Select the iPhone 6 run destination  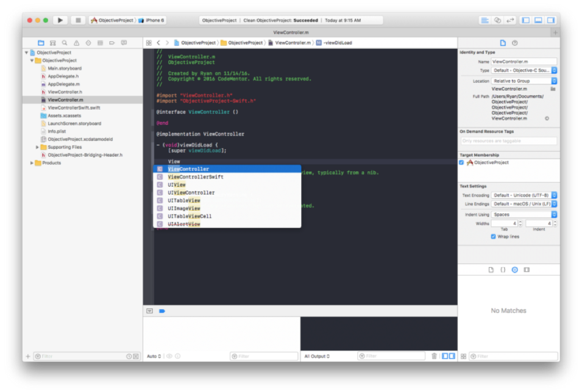pos(151,20)
